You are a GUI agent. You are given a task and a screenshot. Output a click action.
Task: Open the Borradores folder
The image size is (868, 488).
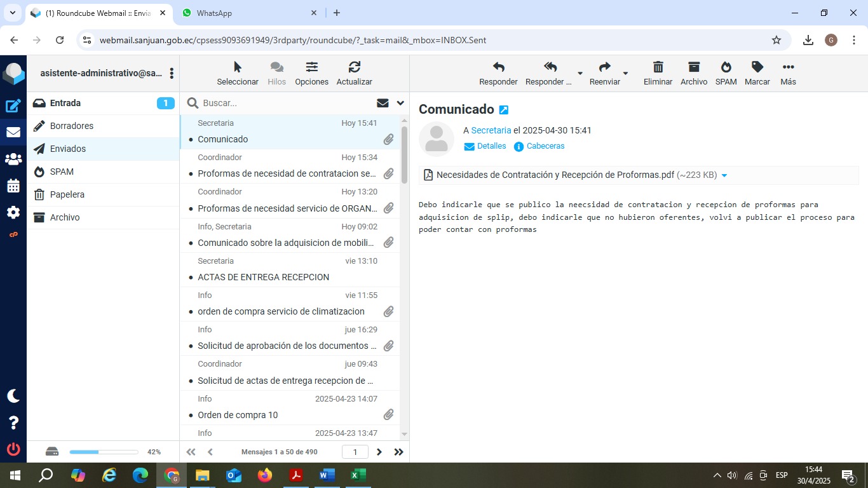tap(72, 126)
